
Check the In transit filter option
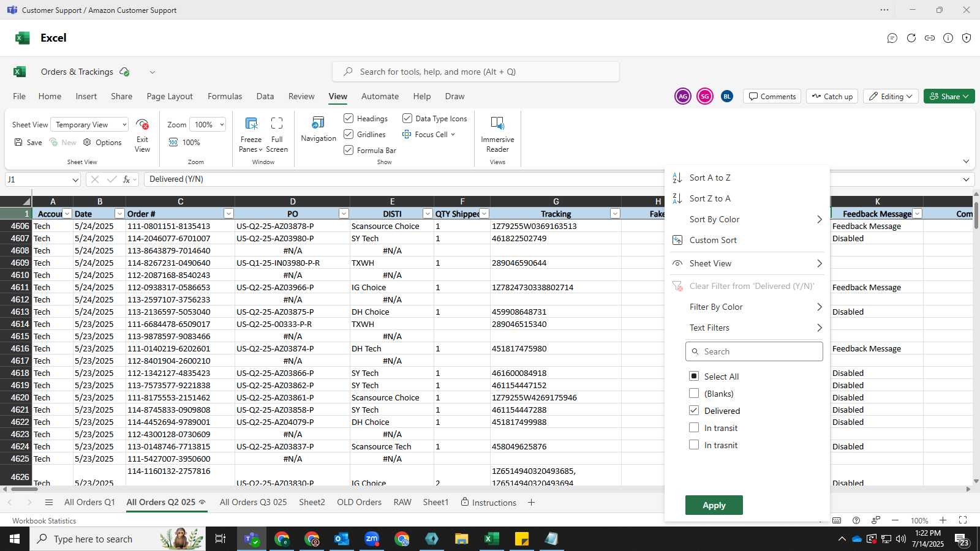point(694,427)
